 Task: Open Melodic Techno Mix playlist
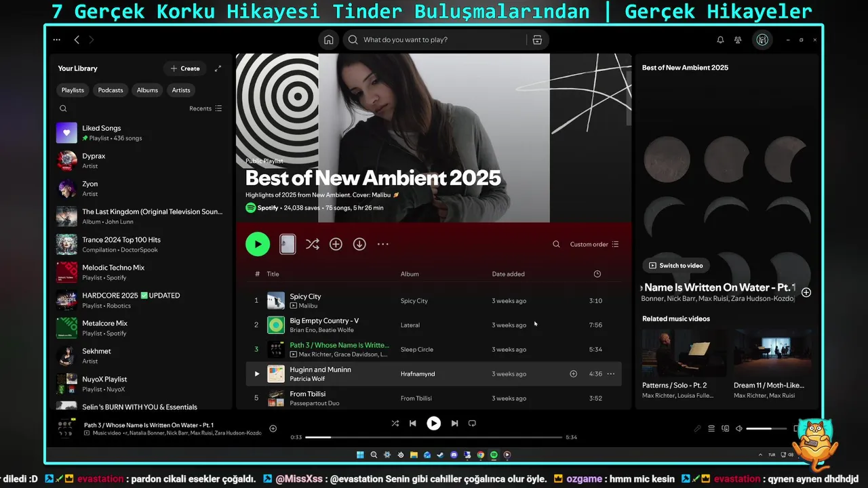pos(141,272)
